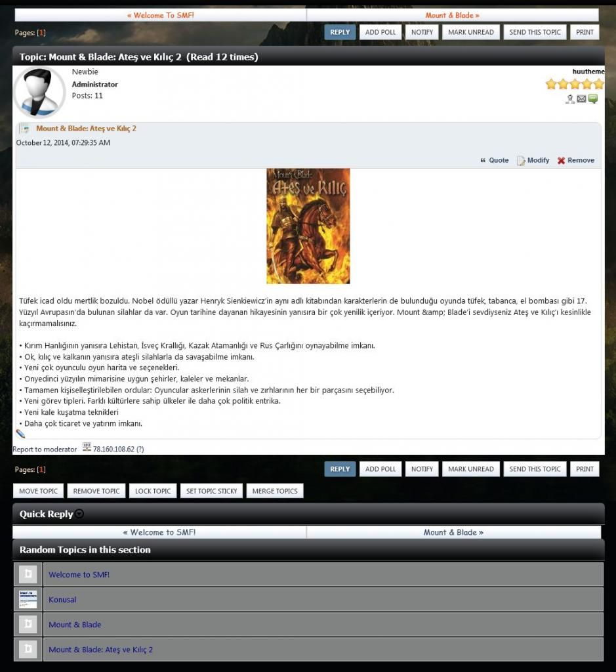Click bottom NOTIFY button
Image resolution: width=616 pixels, height=672 pixels.
tap(422, 469)
